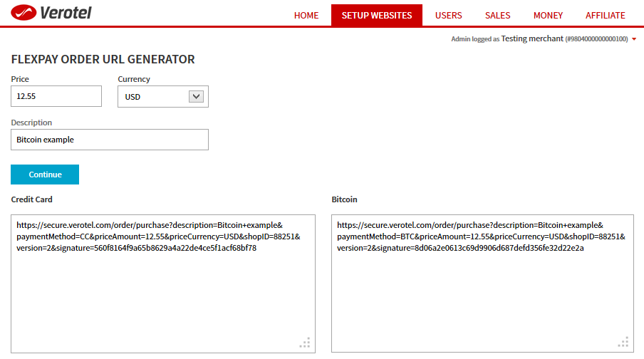644x359 pixels.
Task: Click the Currency label
Action: 134,79
